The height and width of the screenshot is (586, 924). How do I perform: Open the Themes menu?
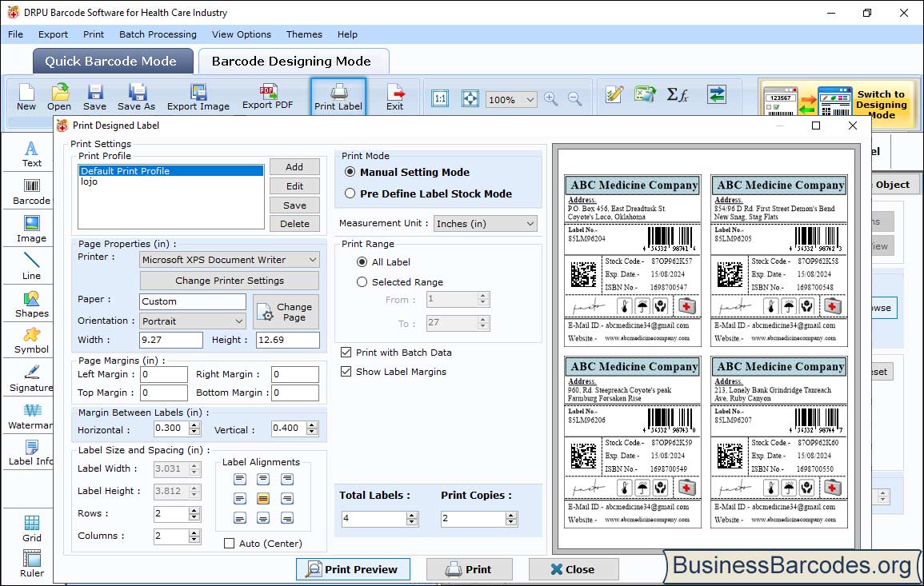(x=304, y=34)
